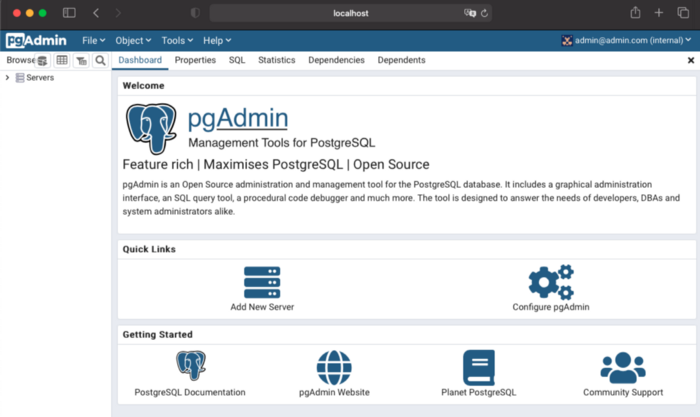
Task: Switch to the Dashboard tab
Action: click(140, 60)
